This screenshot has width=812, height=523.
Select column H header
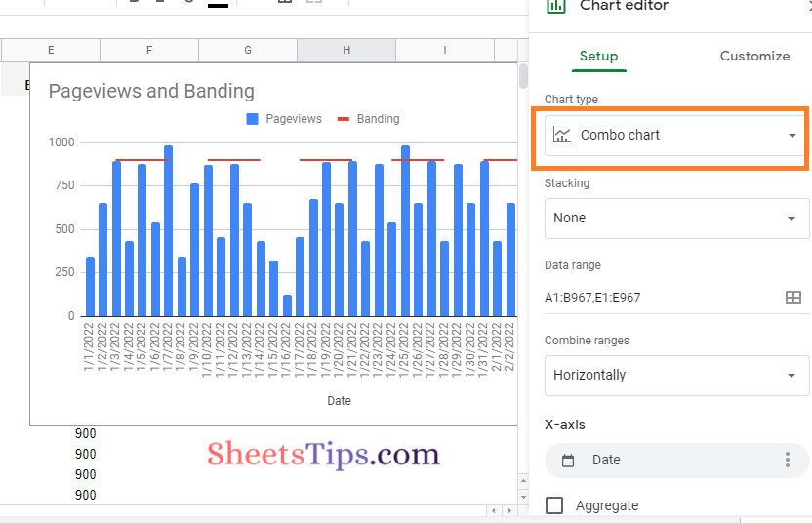(346, 50)
